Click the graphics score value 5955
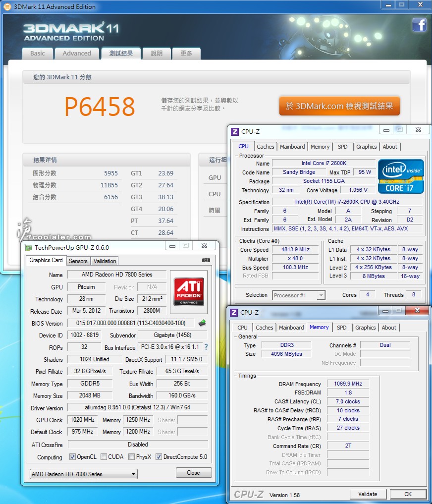The image size is (432, 504). (111, 173)
